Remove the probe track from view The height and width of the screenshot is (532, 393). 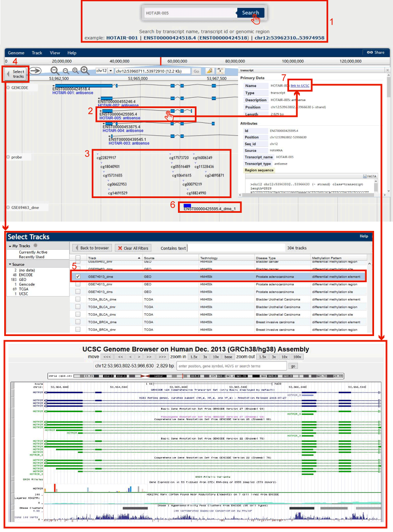[x=8, y=157]
